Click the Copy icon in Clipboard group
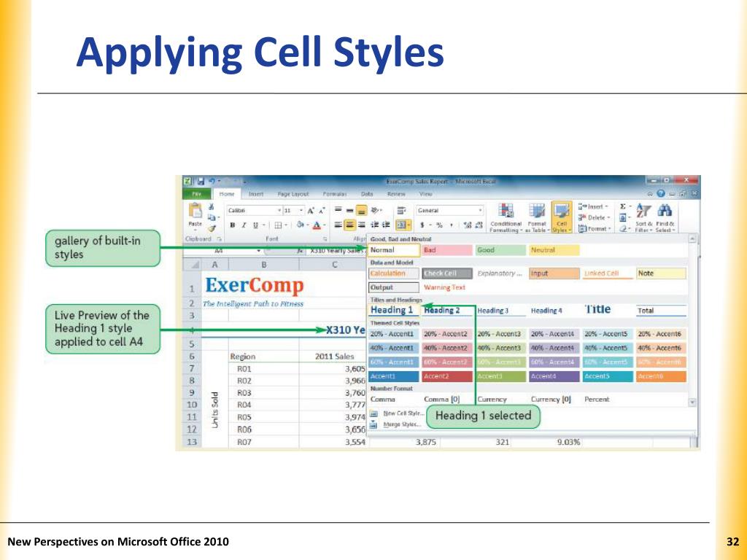This screenshot has width=747, height=560. pyautogui.click(x=211, y=217)
